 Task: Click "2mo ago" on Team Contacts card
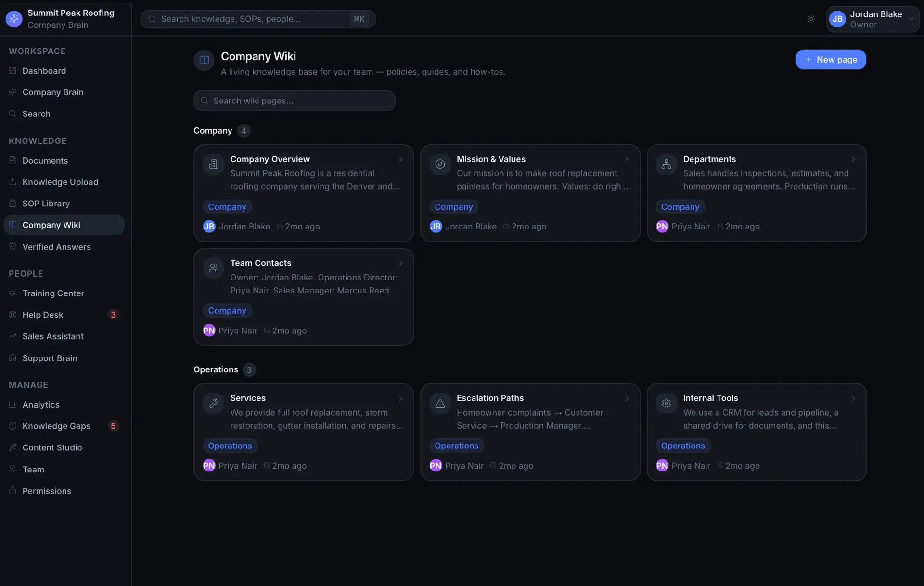[289, 331]
